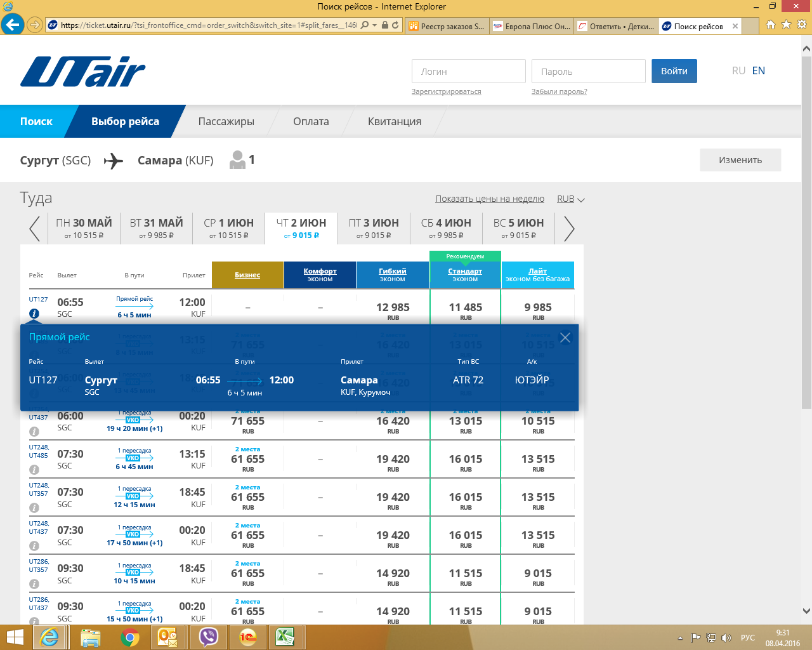Open Internet Explorer home page icon
The height and width of the screenshot is (650, 812).
[x=770, y=25]
